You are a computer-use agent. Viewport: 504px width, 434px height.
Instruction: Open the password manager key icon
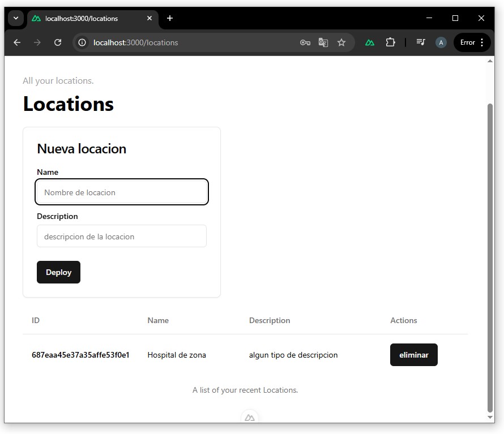pyautogui.click(x=305, y=42)
